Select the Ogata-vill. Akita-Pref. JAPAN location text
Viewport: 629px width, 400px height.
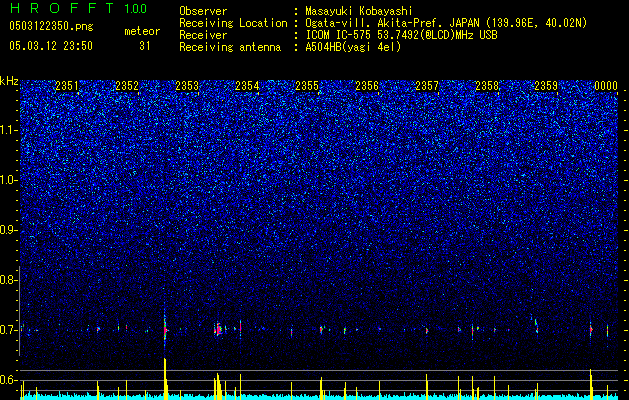(446, 23)
